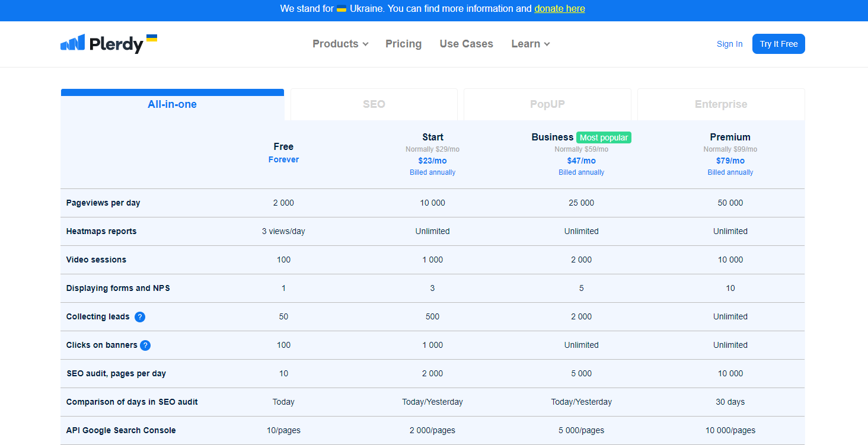Click Billed annually under the Business plan
Viewport: 868px width, 445px height.
(582, 172)
